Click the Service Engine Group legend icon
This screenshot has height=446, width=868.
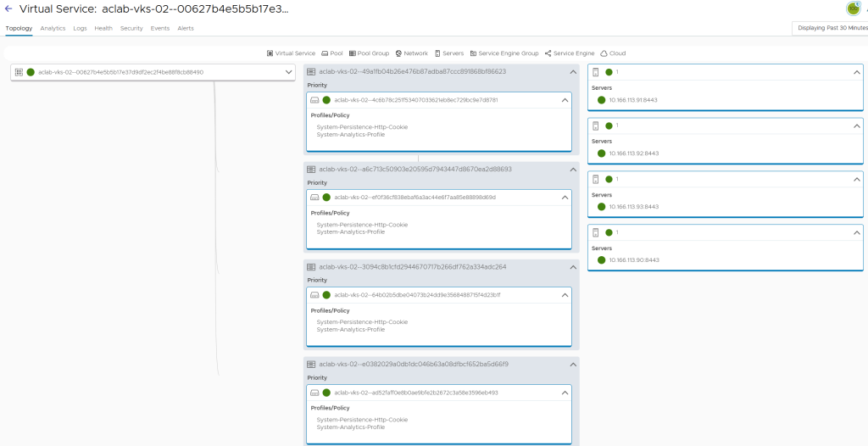tap(473, 53)
